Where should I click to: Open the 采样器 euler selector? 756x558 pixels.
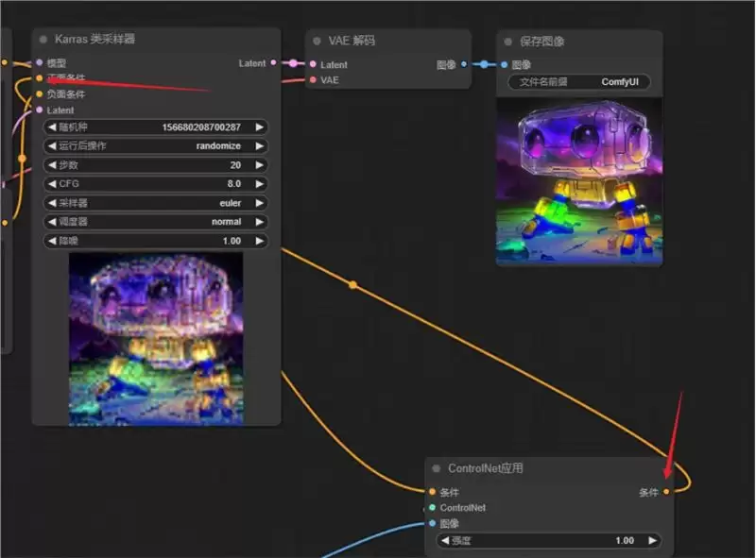pyautogui.click(x=155, y=203)
